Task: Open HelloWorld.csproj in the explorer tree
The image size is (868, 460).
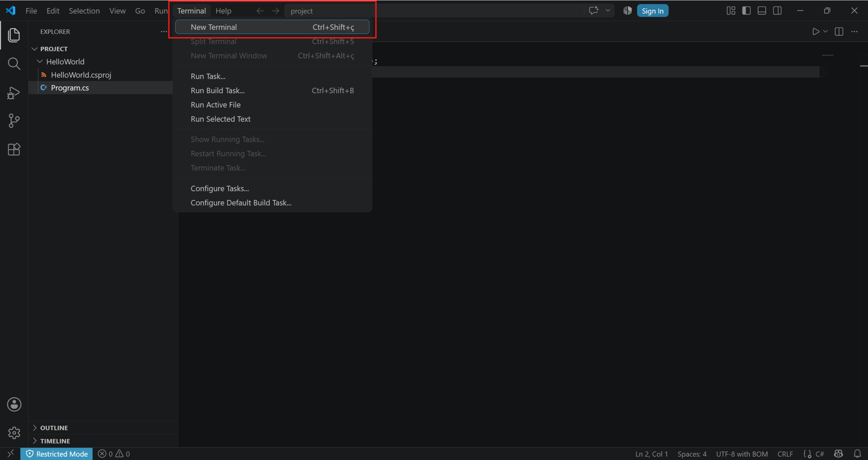Action: click(x=81, y=75)
